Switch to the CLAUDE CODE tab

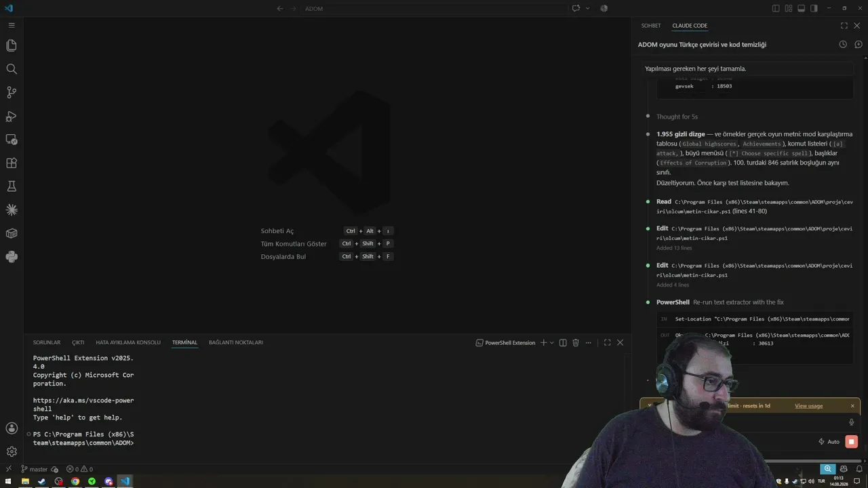click(690, 26)
